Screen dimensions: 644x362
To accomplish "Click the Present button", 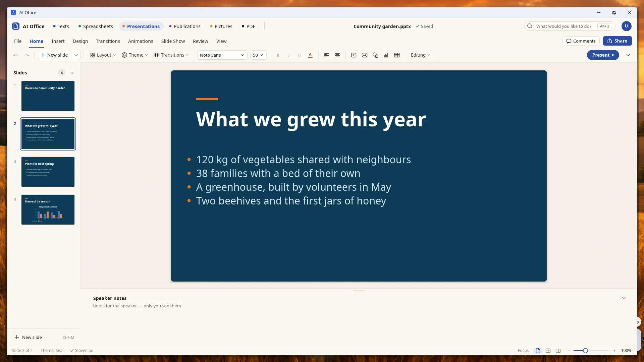I will coord(603,55).
